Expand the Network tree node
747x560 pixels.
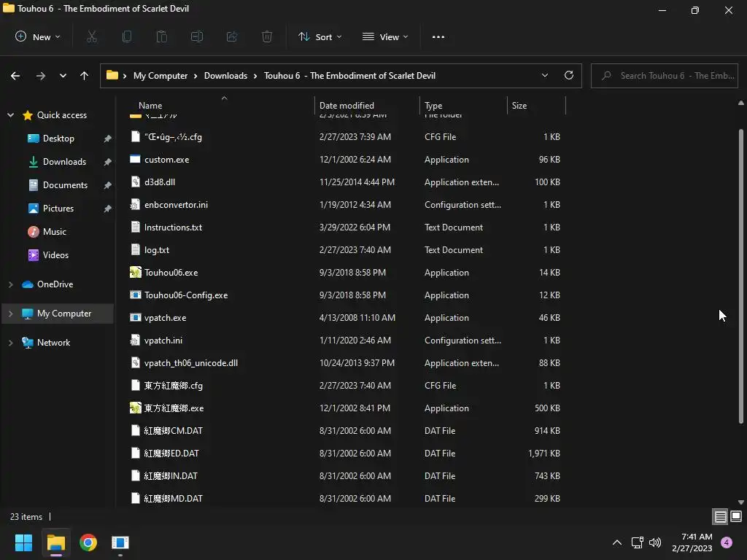click(10, 343)
